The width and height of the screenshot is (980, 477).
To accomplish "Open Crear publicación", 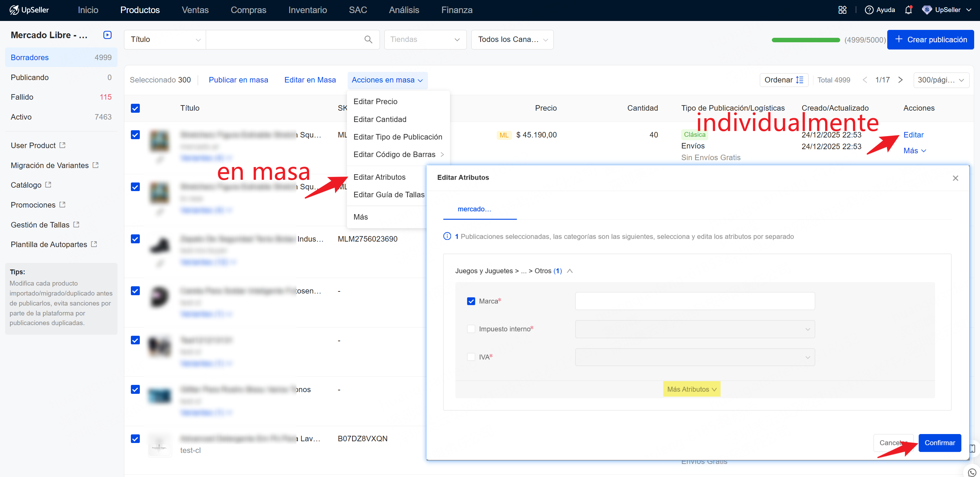I will (930, 39).
